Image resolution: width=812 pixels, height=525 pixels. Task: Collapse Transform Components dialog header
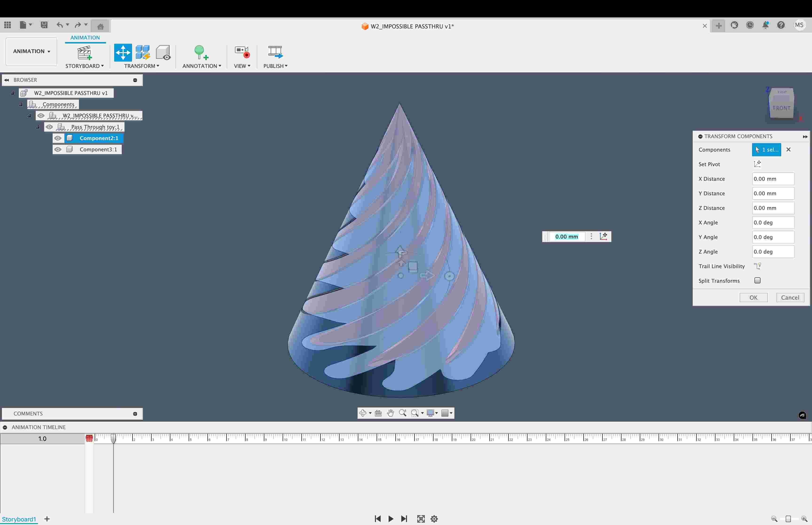pos(700,136)
